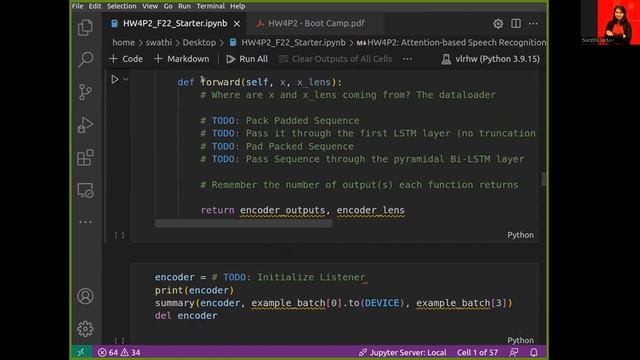Click the 'print(encoder)' line
640x360 pixels.
point(194,290)
